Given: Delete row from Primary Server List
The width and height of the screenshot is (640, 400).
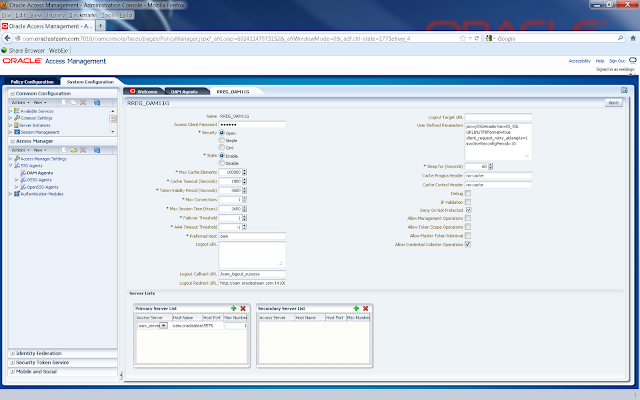Looking at the screenshot, I should (243, 309).
